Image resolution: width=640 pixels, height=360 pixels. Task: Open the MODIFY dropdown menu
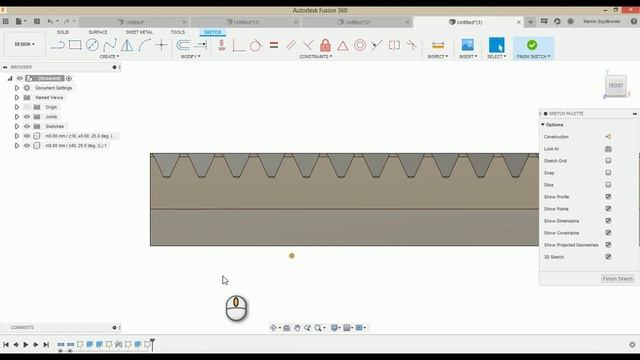point(191,56)
